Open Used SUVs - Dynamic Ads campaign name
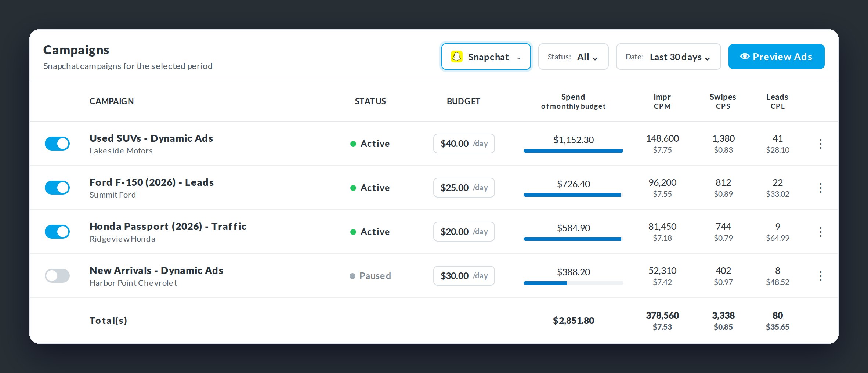868x373 pixels. (x=151, y=138)
